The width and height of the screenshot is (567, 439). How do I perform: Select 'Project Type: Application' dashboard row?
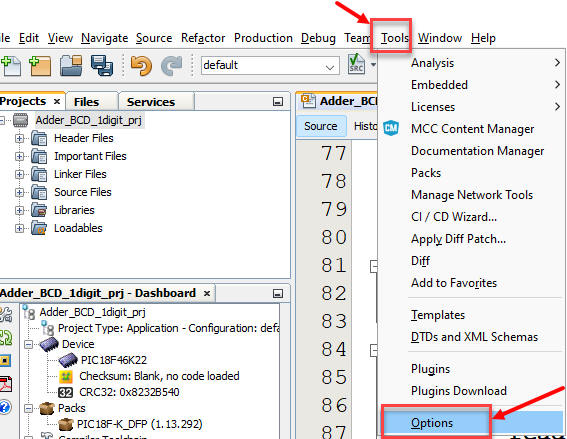point(168,328)
